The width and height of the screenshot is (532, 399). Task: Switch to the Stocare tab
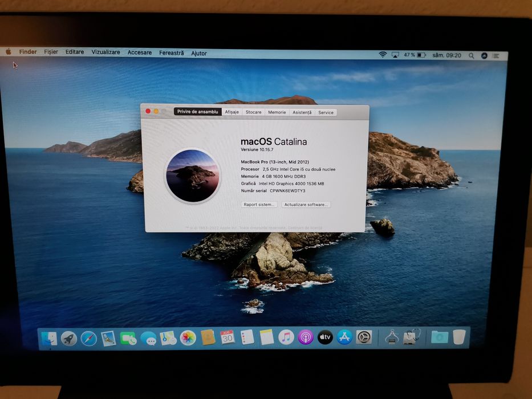253,112
